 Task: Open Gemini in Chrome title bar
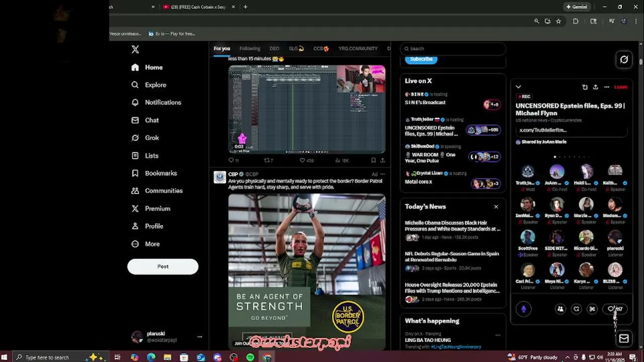[577, 7]
